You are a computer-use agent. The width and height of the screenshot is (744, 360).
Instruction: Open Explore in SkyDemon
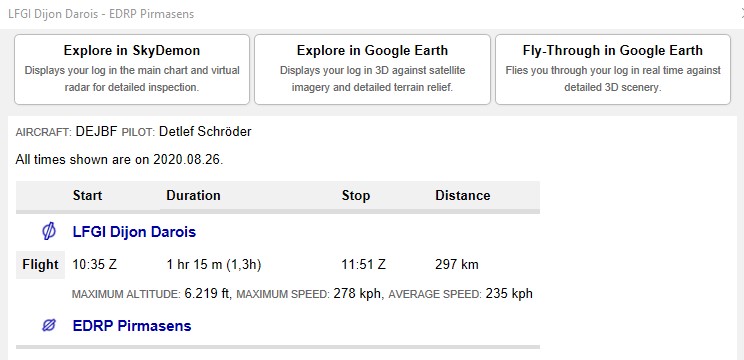pos(132,69)
